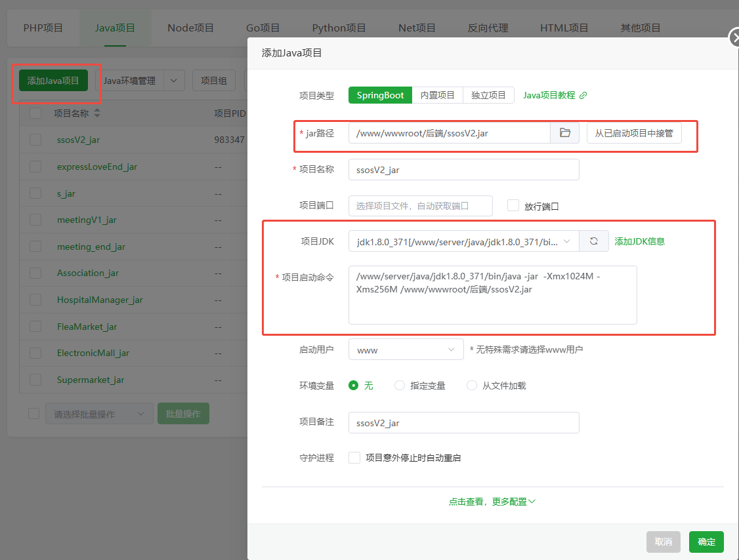Image resolution: width=739 pixels, height=560 pixels.
Task: Open Supermarket_jar project in list
Action: tap(91, 380)
